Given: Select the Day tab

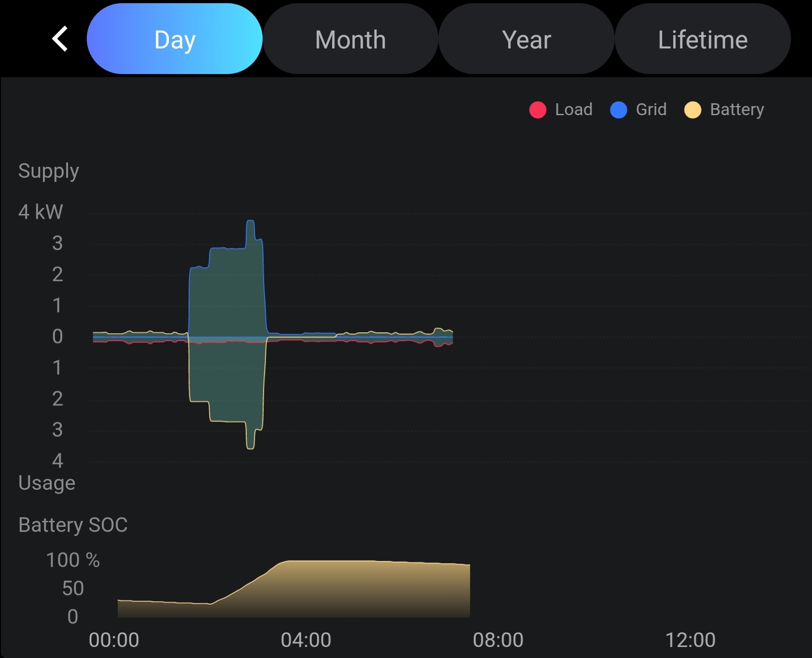Looking at the screenshot, I should coord(174,39).
